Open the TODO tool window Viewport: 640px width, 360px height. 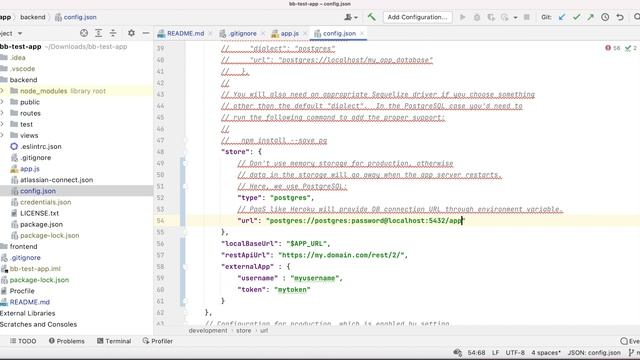click(23, 341)
